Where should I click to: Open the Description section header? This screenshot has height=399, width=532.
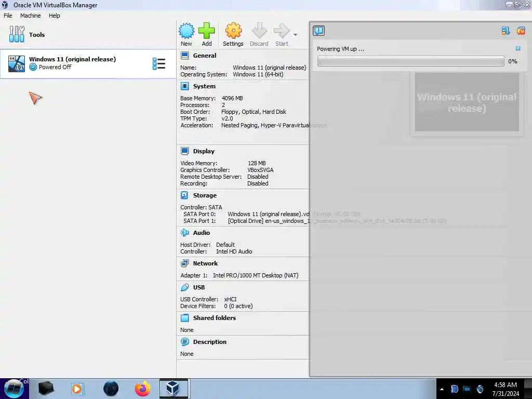point(210,342)
